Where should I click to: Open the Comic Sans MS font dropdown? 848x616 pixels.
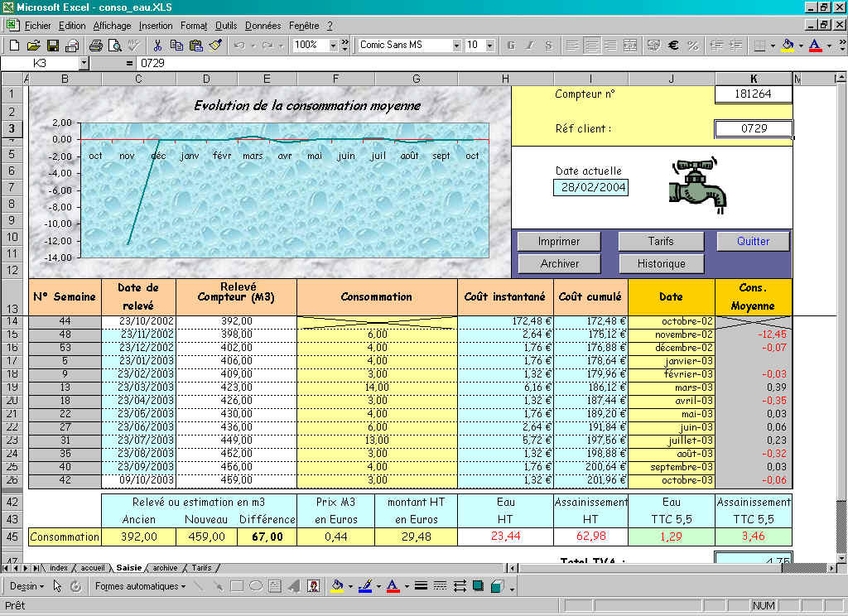point(455,46)
